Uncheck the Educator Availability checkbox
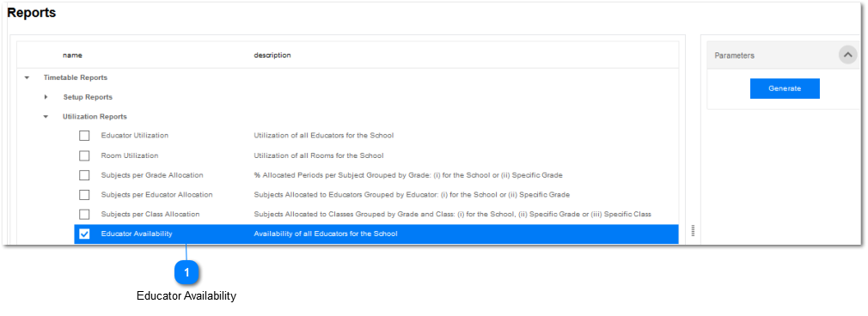Image resolution: width=868 pixels, height=316 pixels. 84,234
